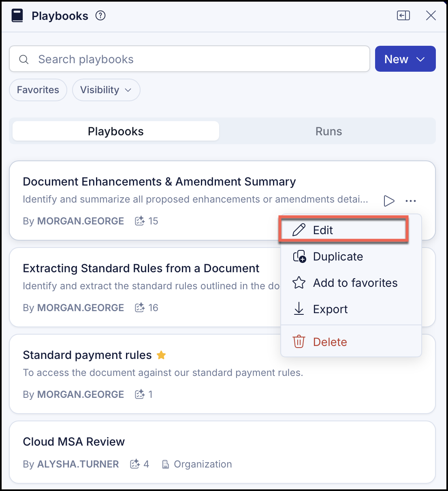This screenshot has width=448, height=491.
Task: Switch to the Runs tab
Action: click(x=329, y=131)
